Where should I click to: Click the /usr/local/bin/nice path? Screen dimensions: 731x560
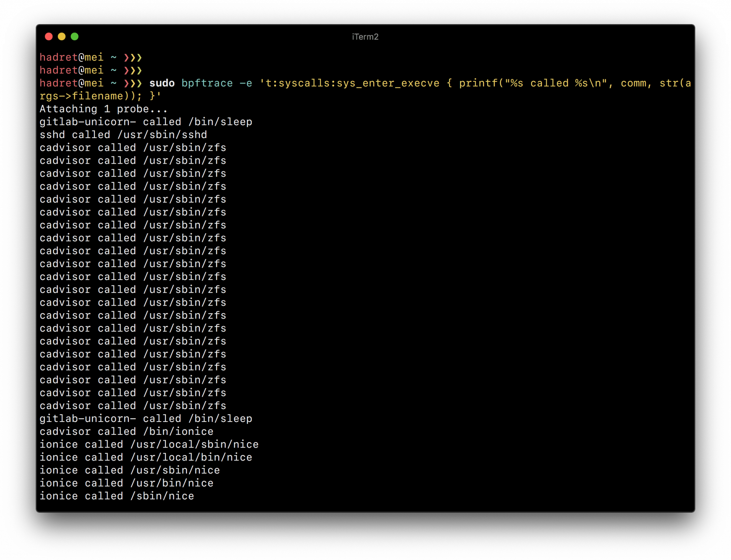click(191, 457)
